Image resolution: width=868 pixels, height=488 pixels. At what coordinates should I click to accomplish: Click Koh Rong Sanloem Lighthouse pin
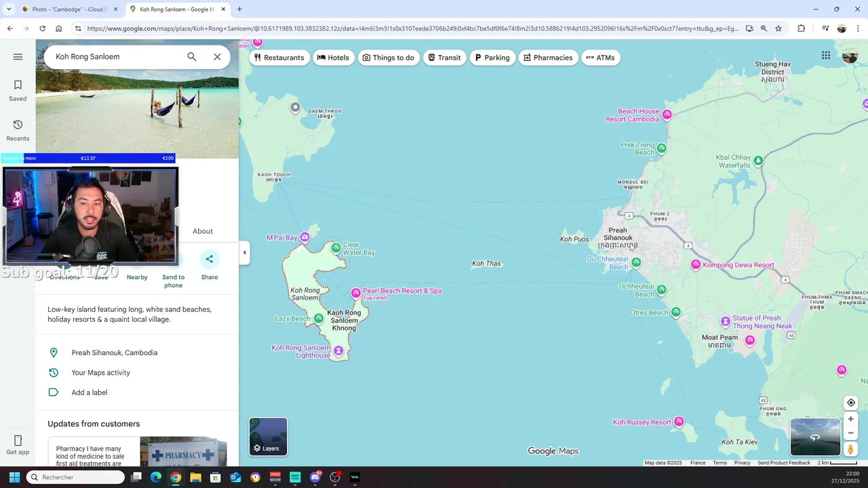coord(338,351)
